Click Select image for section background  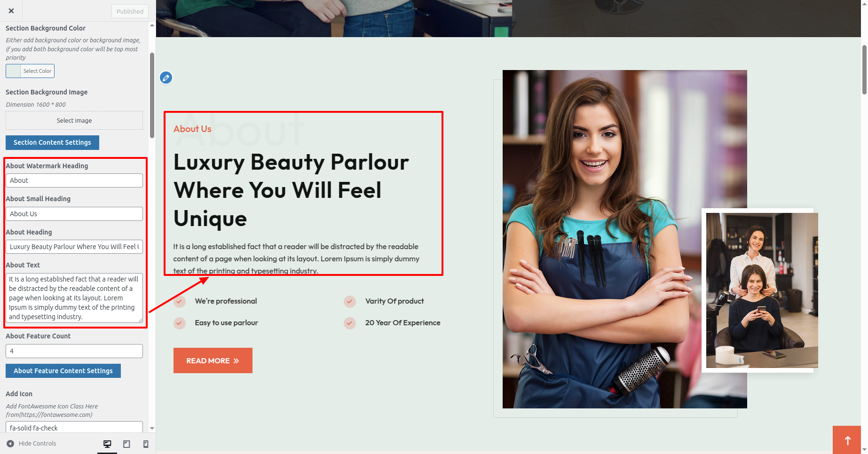(x=74, y=120)
